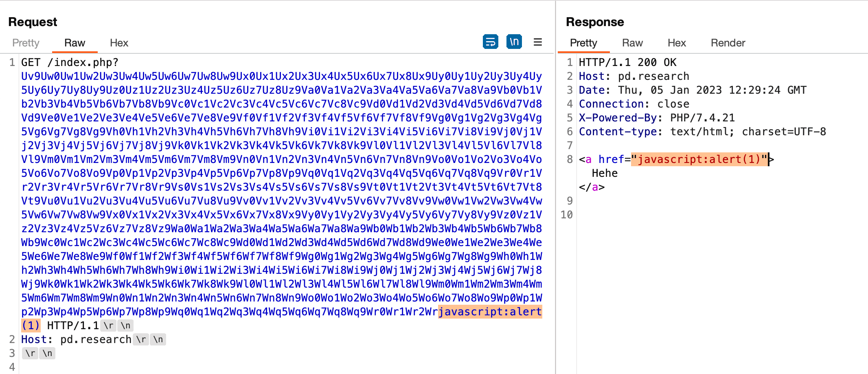This screenshot has width=868, height=374.
Task: Click the GET /index.php? request line
Action: click(70, 62)
